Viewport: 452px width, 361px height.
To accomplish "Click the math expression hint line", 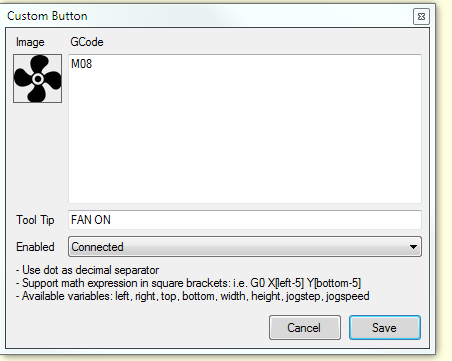I will point(188,283).
